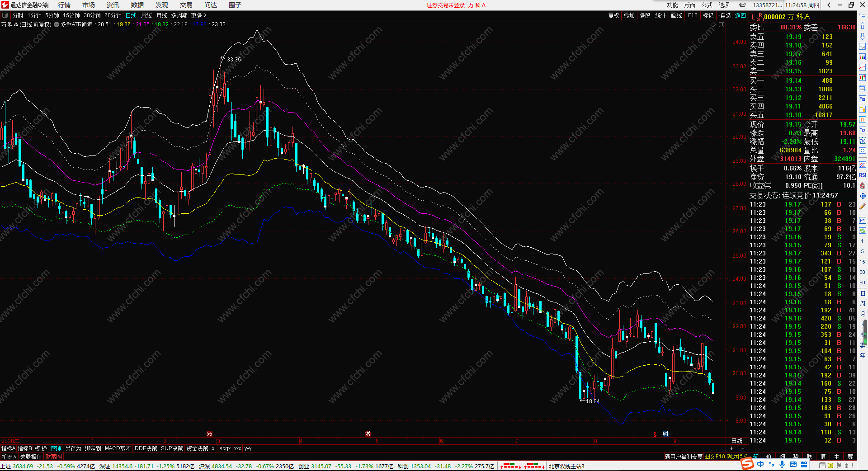868x471 pixels.
Task: Click the four-way move arrows icon
Action: 862,196
